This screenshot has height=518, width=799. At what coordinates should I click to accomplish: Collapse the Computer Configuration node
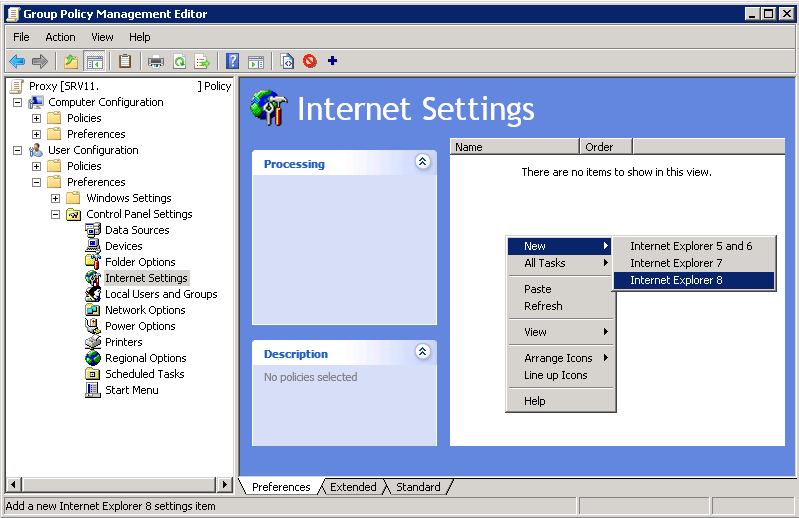click(x=17, y=102)
